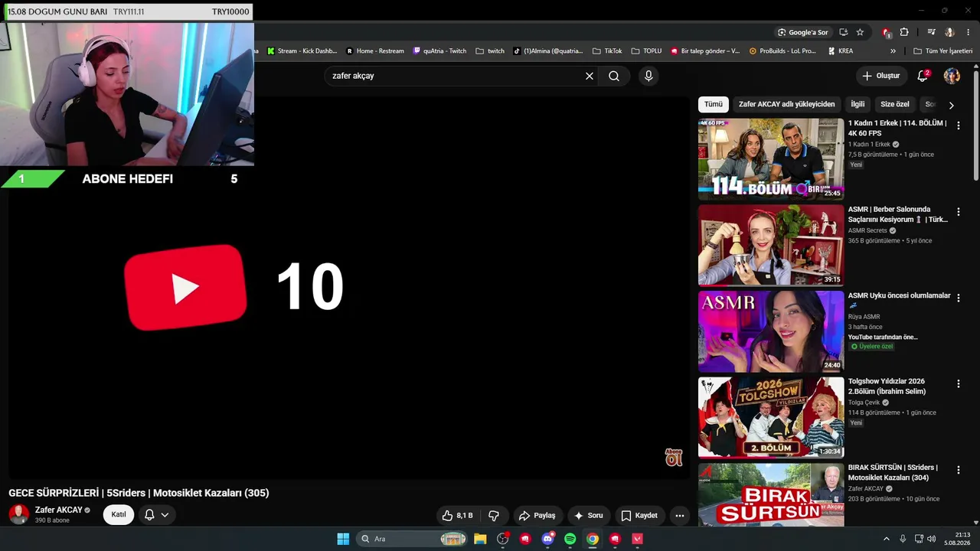Select the 'Size özel' filter chip

pos(895,104)
